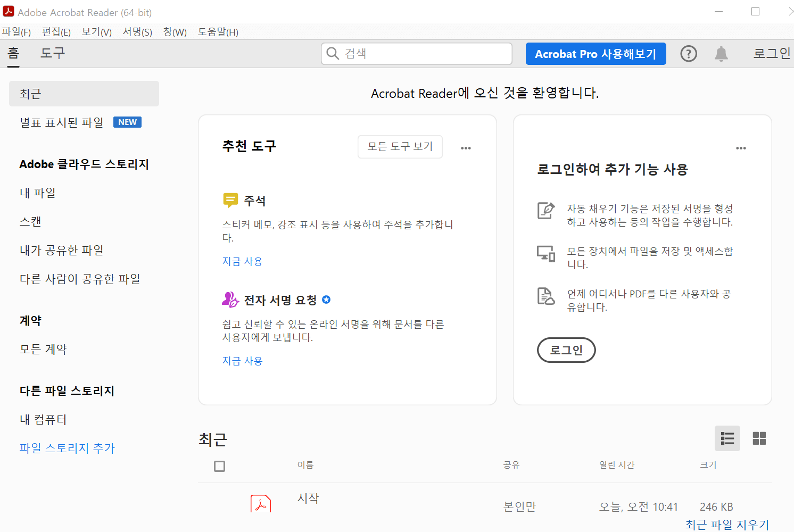Switch recent files to list view
This screenshot has height=532, width=794.
pyautogui.click(x=727, y=438)
